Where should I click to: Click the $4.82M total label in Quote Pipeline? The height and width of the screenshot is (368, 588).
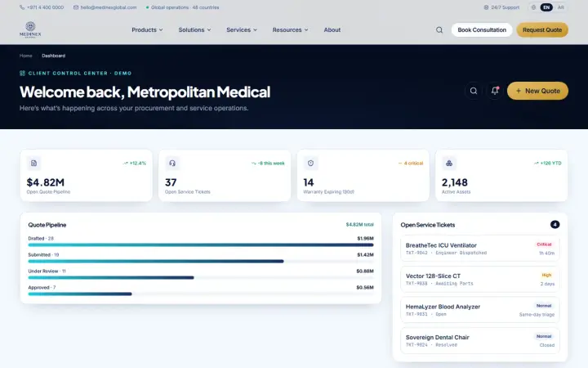click(x=359, y=225)
